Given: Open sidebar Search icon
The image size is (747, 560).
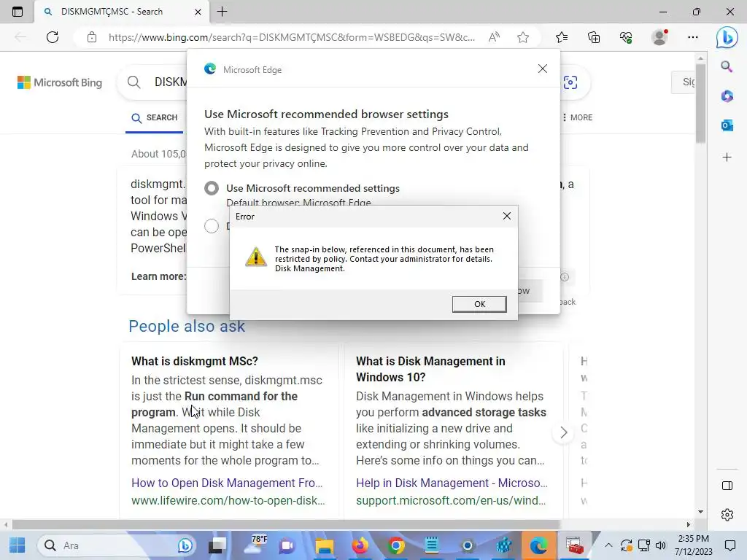Looking at the screenshot, I should click(x=727, y=66).
